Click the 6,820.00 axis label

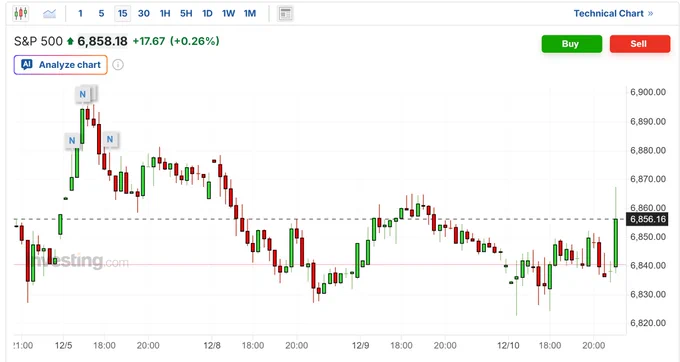(647, 323)
